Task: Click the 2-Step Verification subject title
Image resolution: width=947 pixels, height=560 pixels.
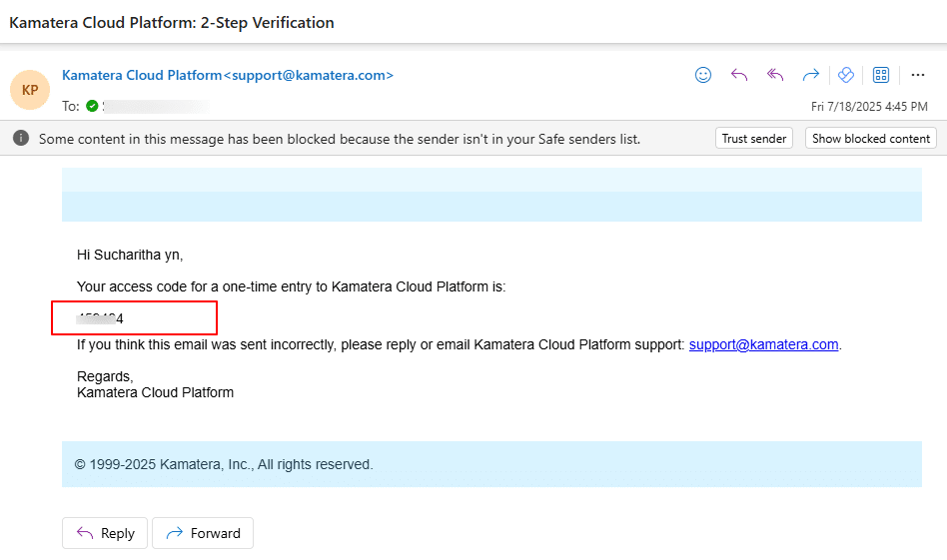Action: click(x=172, y=22)
